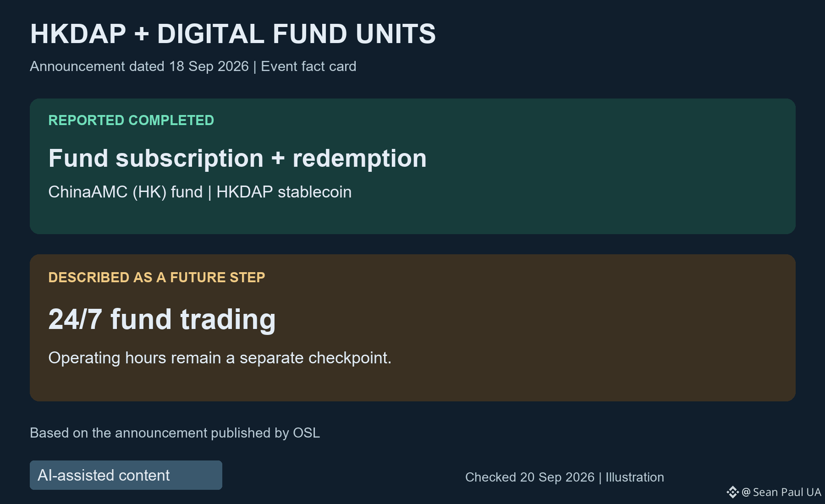
Task: Click the word OSL in source line
Action: tap(306, 433)
